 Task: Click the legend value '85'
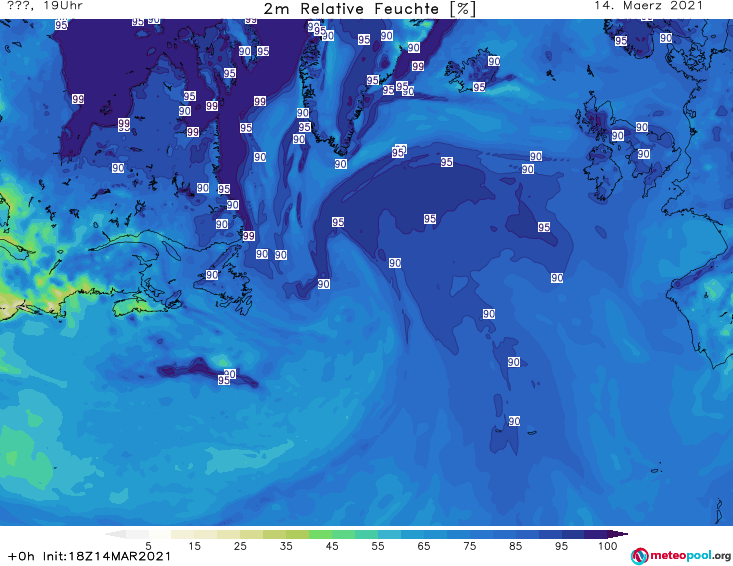point(516,546)
